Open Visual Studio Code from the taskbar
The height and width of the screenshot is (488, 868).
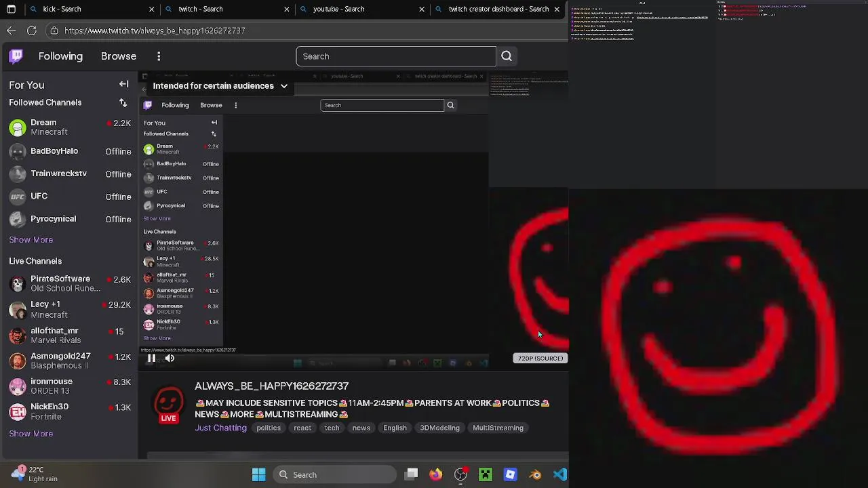click(x=560, y=474)
